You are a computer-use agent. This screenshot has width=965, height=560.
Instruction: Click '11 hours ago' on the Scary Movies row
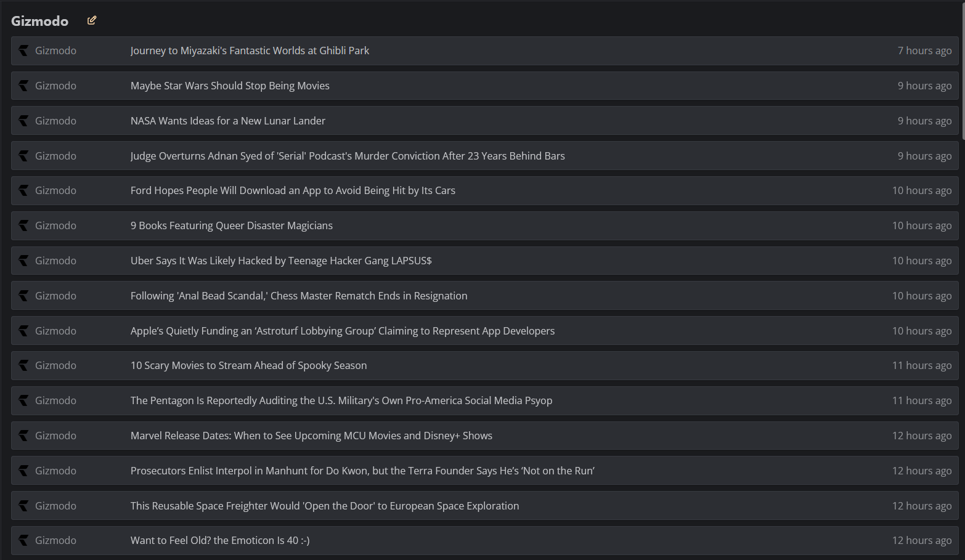(x=922, y=365)
